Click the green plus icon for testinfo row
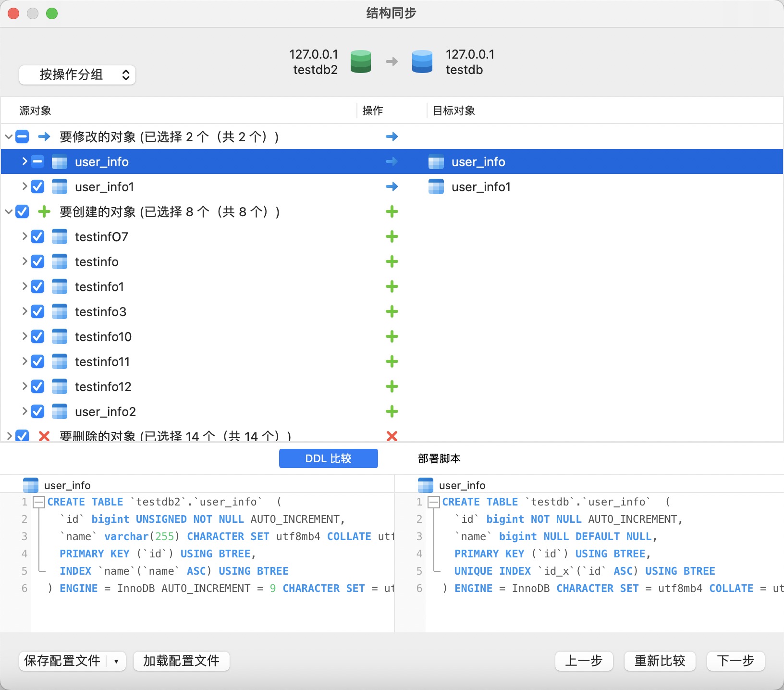This screenshot has height=690, width=784. pos(392,261)
